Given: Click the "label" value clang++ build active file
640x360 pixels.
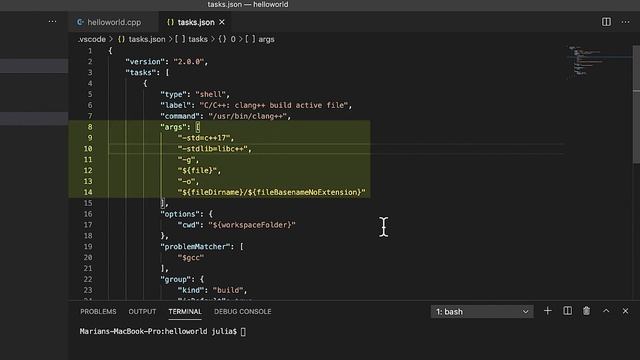Looking at the screenshot, I should coord(273,105).
